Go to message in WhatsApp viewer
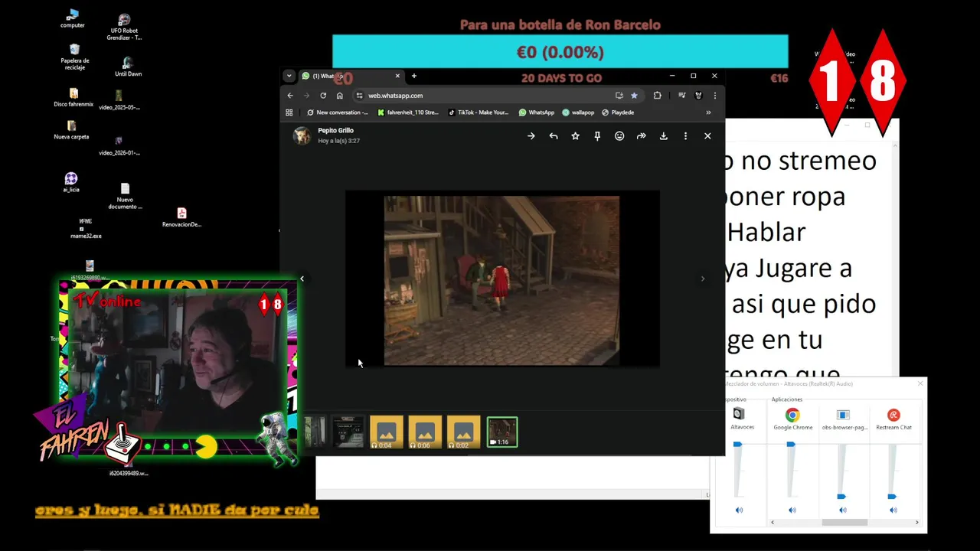This screenshot has height=551, width=980. (x=531, y=136)
